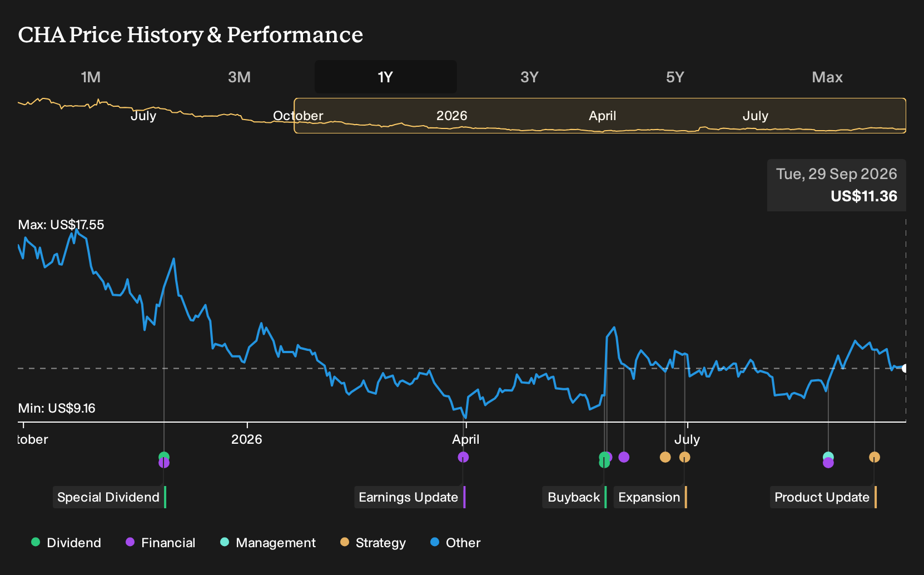Open the Product Update event label
Screen dimensions: 924x575
[x=823, y=497]
